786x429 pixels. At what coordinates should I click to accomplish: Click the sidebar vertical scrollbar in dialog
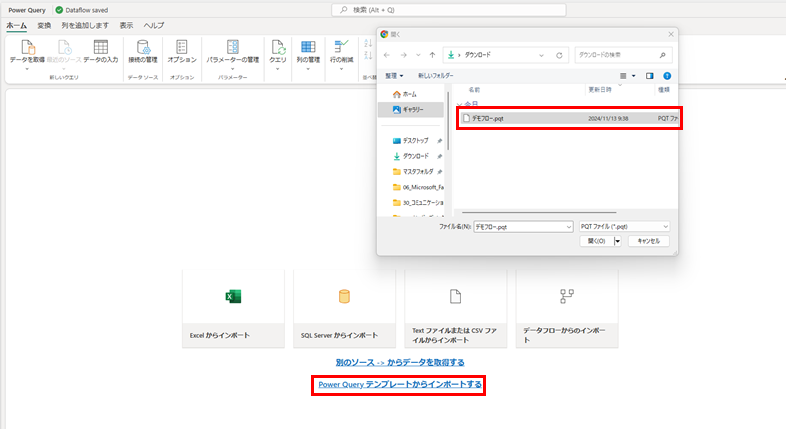448,120
